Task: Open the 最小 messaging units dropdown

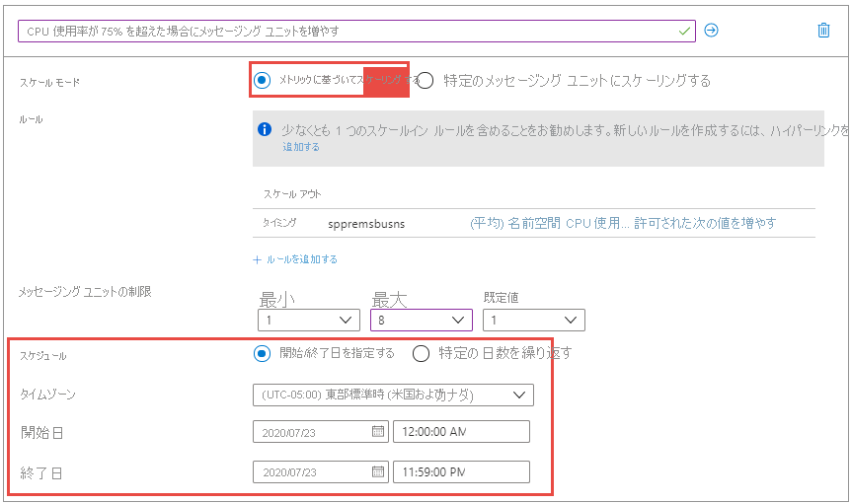Action: 309,320
